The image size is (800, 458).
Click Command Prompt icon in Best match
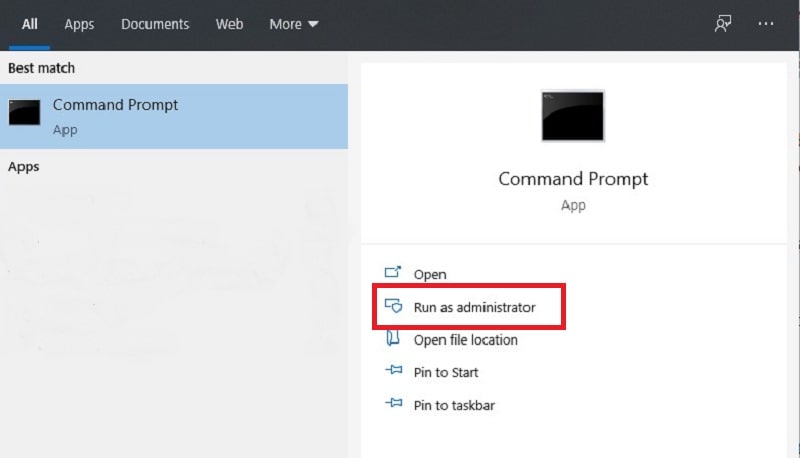[24, 114]
